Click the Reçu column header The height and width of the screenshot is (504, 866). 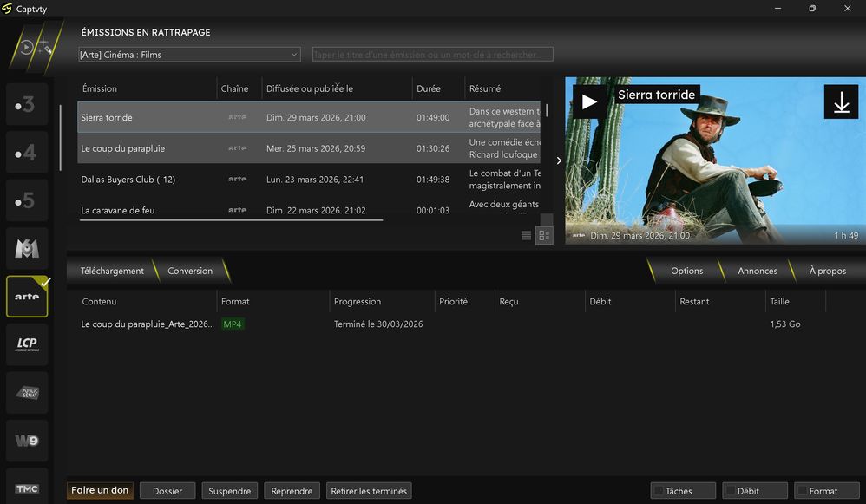540,301
